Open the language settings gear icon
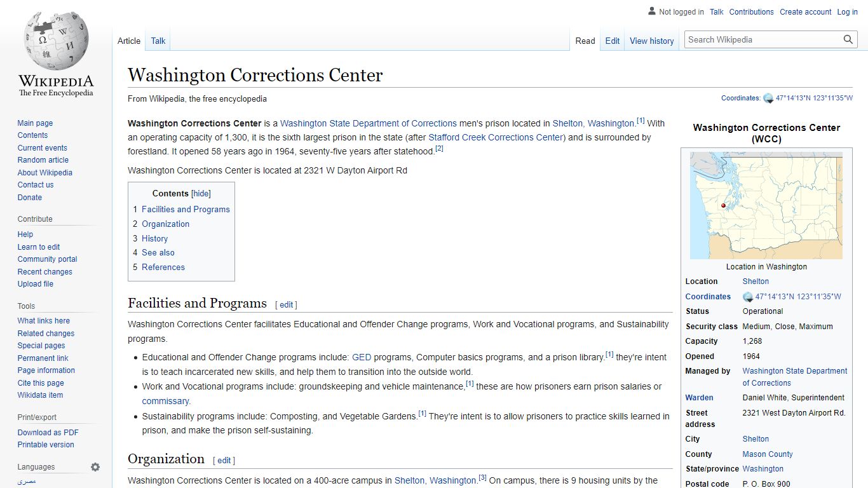 pos(95,467)
